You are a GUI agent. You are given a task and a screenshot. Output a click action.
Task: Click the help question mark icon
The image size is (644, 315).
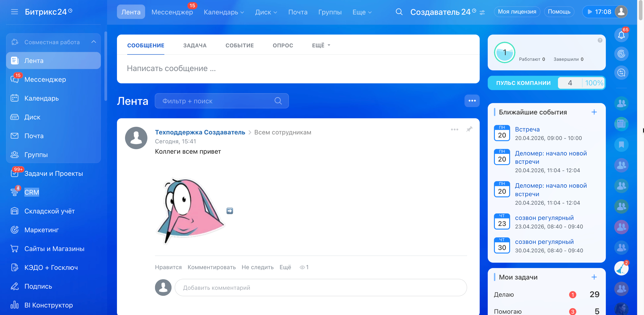(600, 40)
